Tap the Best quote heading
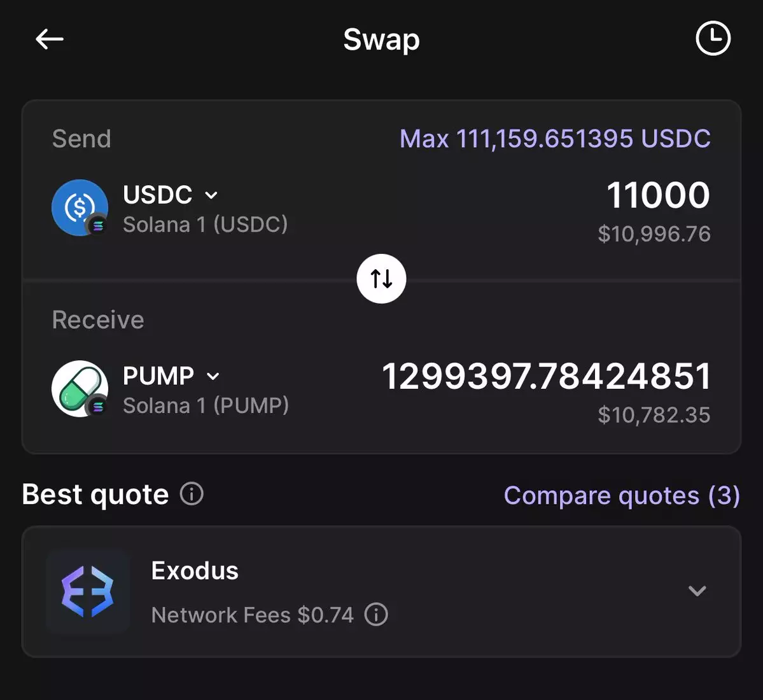This screenshot has height=700, width=763. 95,494
